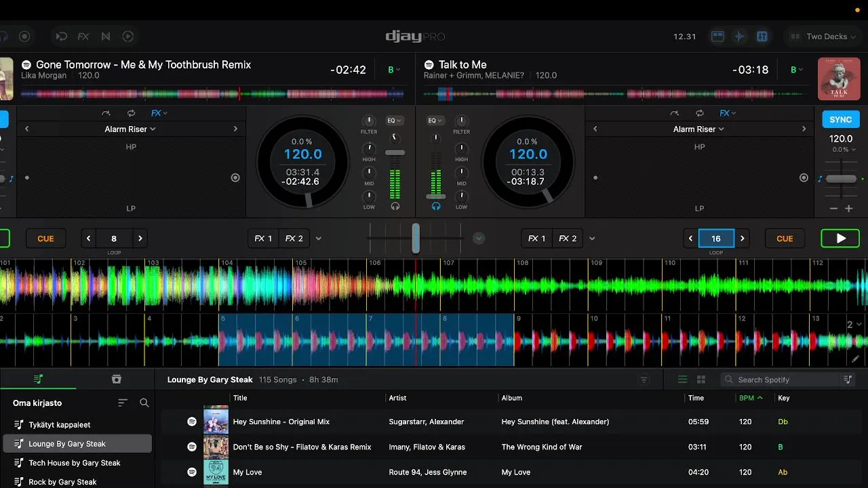Viewport: 868px width, 488px height.
Task: Enable FX 2 on the left deck
Action: (x=294, y=239)
